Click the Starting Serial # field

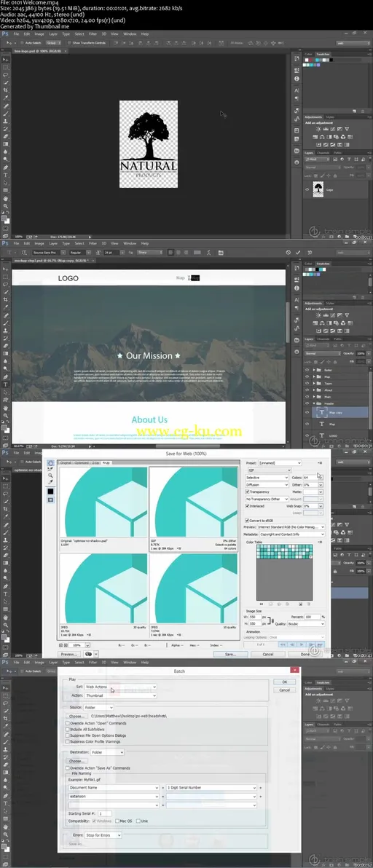pyautogui.click(x=104, y=813)
